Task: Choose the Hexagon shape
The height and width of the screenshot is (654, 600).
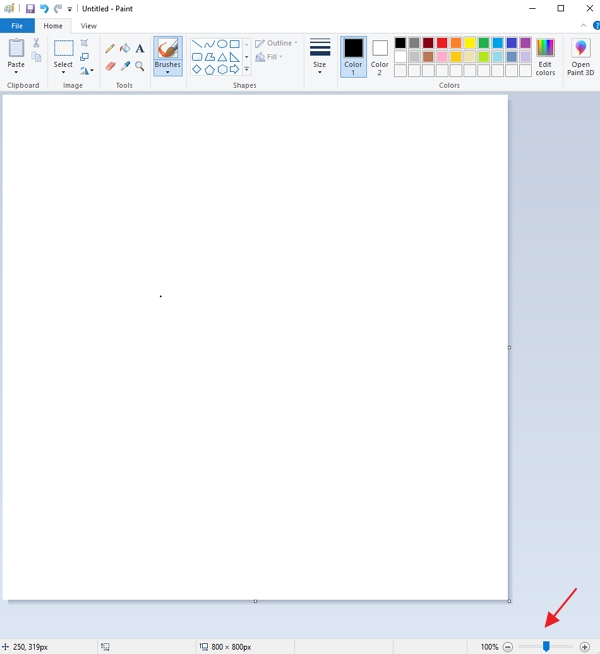Action: click(x=222, y=69)
